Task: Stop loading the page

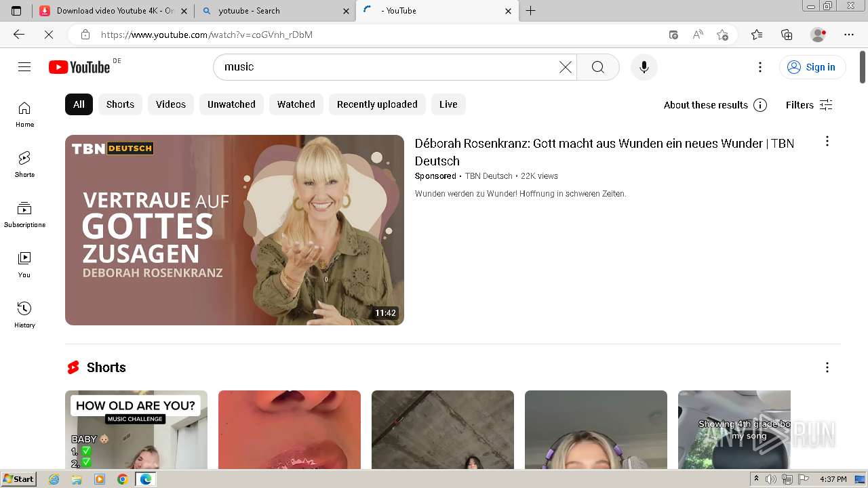Action: click(x=48, y=35)
